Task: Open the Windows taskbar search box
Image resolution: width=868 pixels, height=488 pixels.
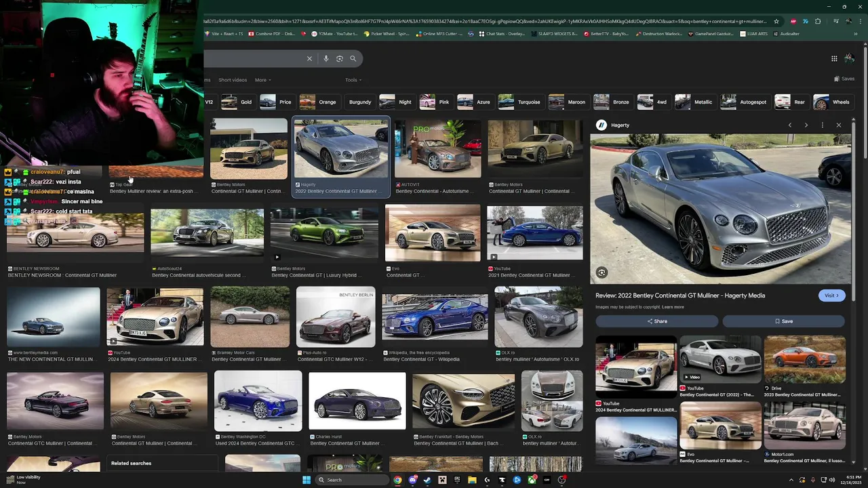Action: pos(352,480)
